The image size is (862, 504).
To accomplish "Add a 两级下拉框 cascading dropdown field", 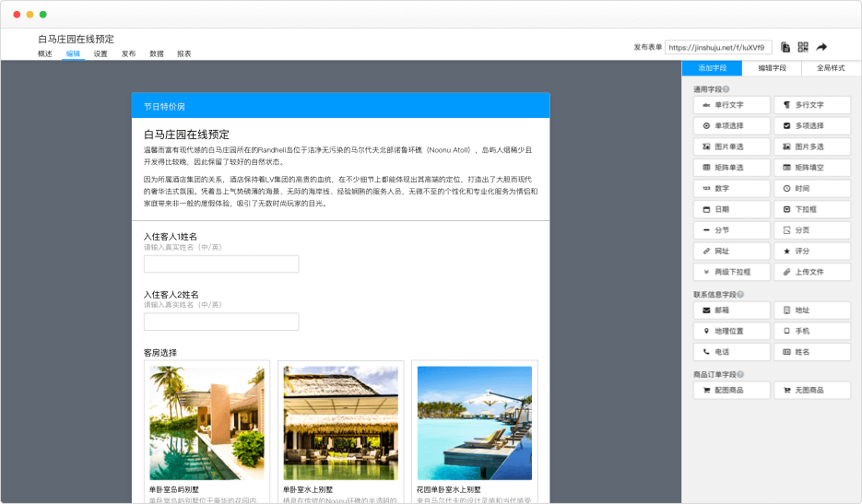I will tap(732, 272).
